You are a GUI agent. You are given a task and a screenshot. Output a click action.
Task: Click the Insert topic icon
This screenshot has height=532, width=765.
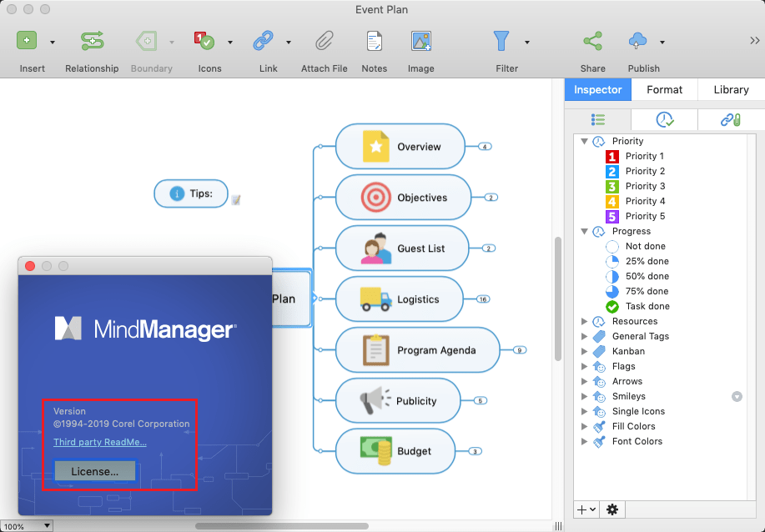27,41
